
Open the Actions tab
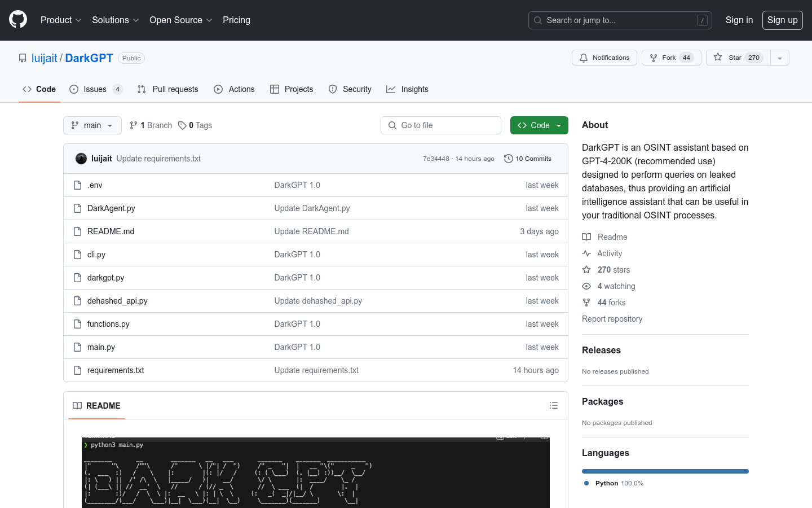235,89
